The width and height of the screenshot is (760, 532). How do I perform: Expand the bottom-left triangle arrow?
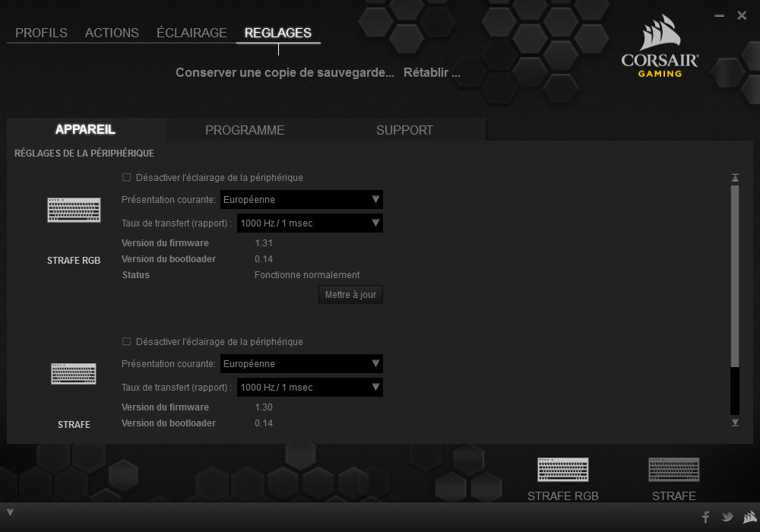(10, 511)
